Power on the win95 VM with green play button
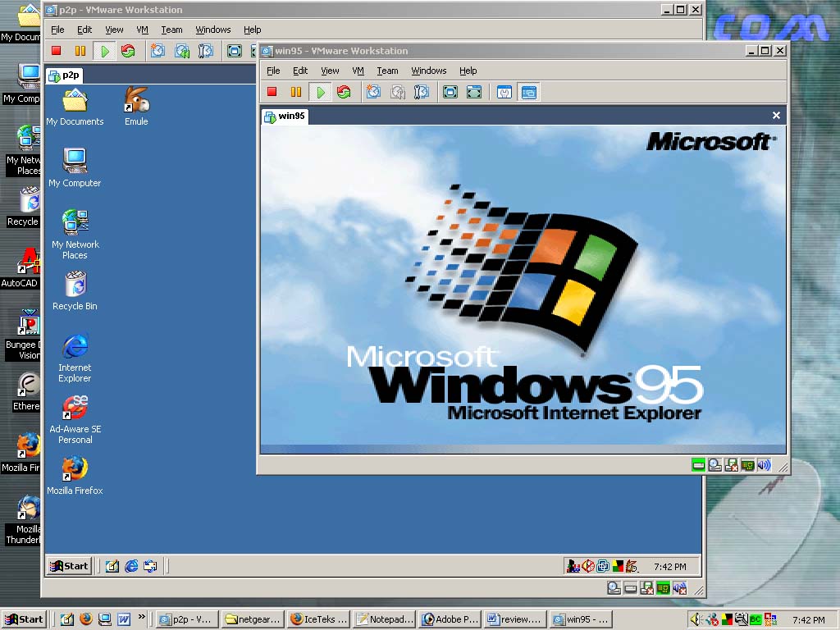840x630 pixels. [321, 92]
